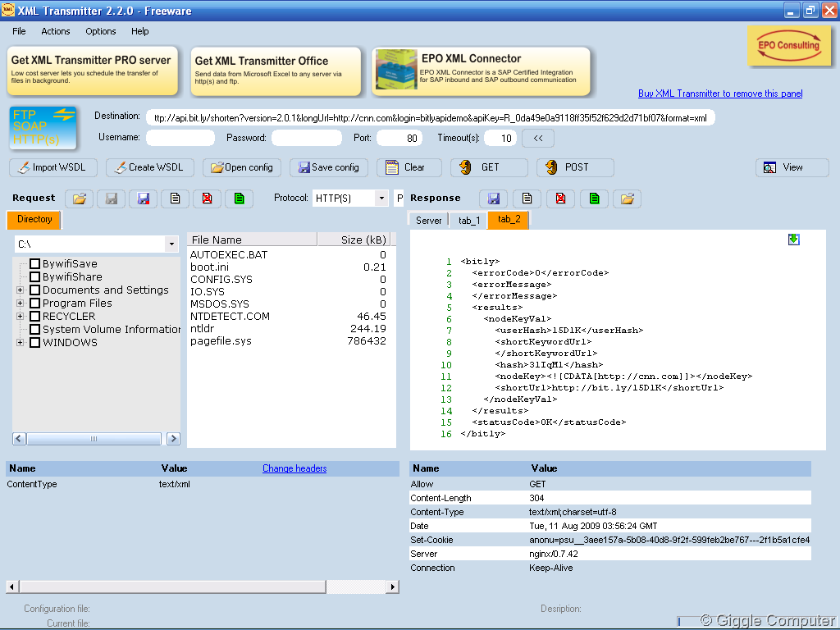Click Get XML Transmitter Office banner
This screenshot has width=840, height=630.
click(276, 71)
